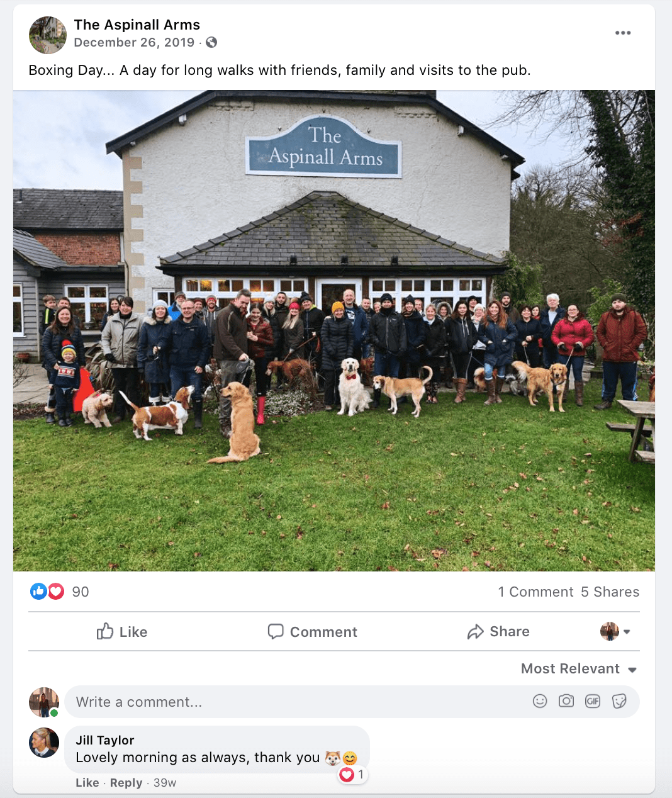Open the 1 Comment link
672x798 pixels.
[535, 592]
